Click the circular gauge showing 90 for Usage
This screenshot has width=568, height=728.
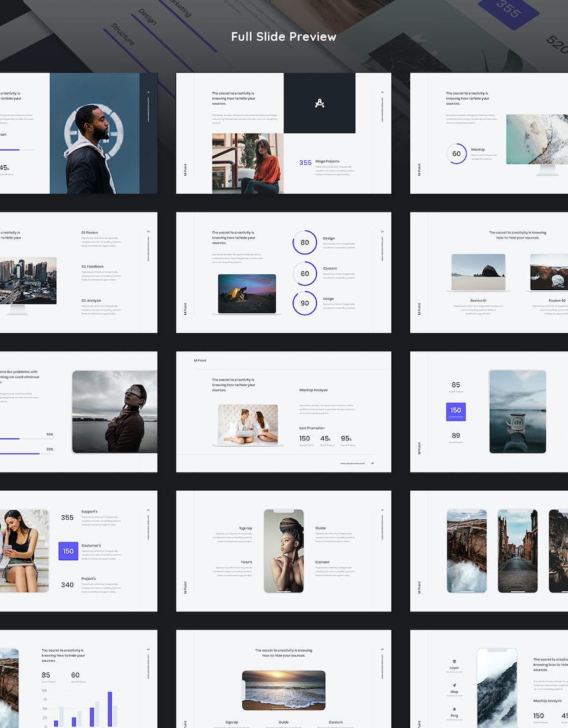point(305,303)
